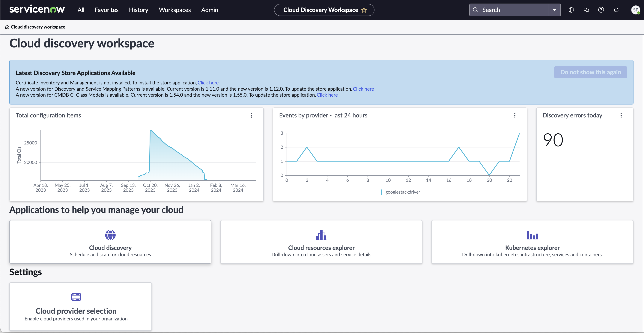
Task: Open the Favorites menu
Action: [x=106, y=10]
